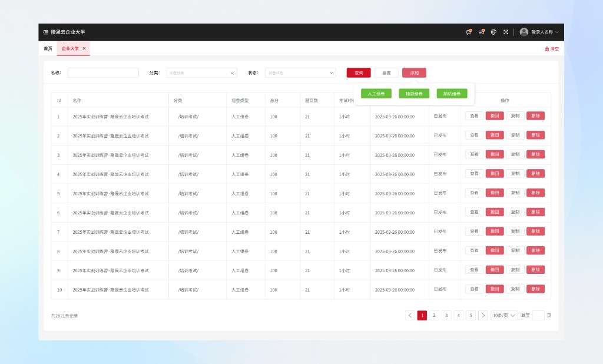Screen dimensions: 603x364
Task: Go to previous page arrow
Action: click(x=410, y=315)
